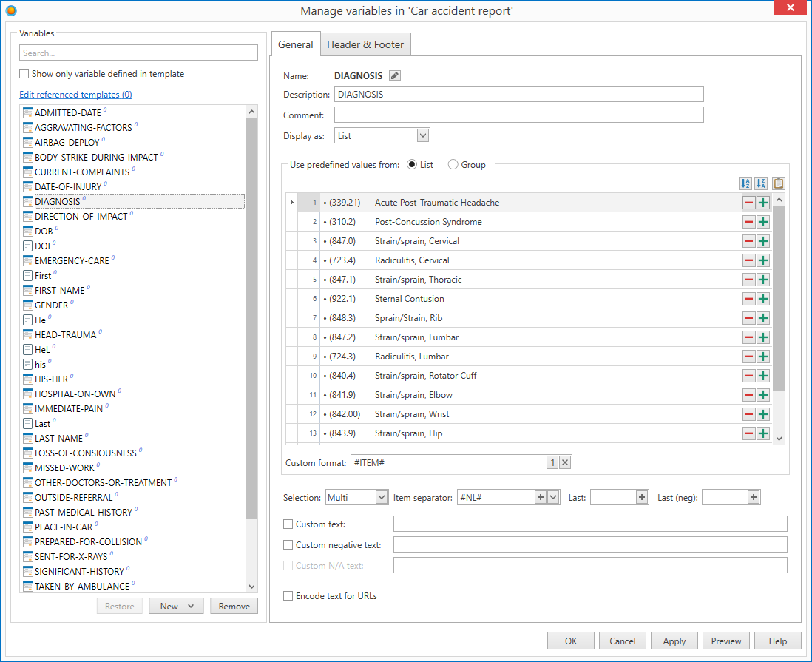Image resolution: width=812 pixels, height=662 pixels.
Task: Click the Remove variable button
Action: [234, 606]
